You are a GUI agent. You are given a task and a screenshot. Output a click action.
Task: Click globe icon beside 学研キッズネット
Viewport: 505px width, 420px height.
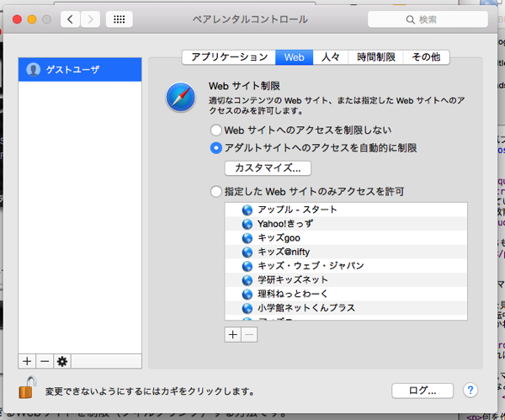247,280
